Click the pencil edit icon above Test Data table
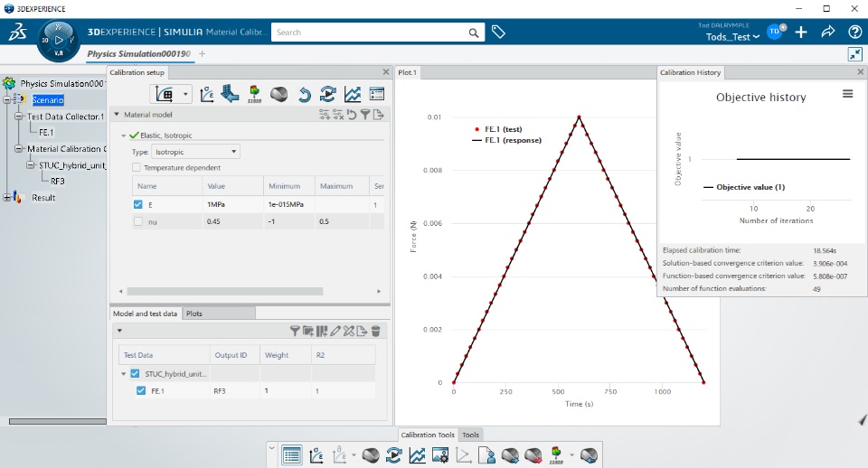 (335, 331)
